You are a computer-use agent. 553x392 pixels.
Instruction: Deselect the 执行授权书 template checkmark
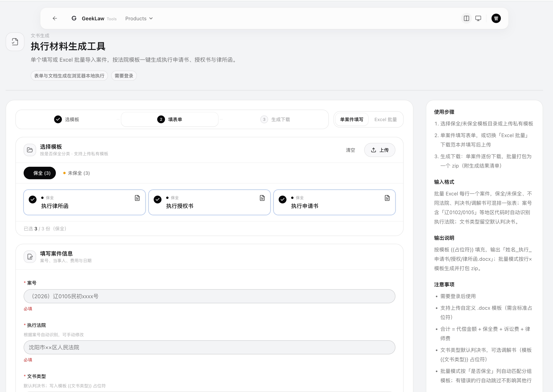[158, 199]
